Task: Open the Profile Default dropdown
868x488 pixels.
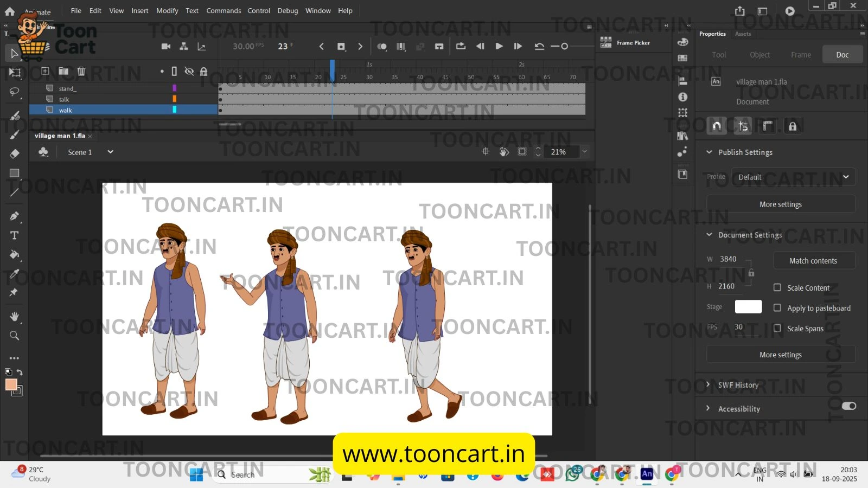Action: [x=793, y=177]
